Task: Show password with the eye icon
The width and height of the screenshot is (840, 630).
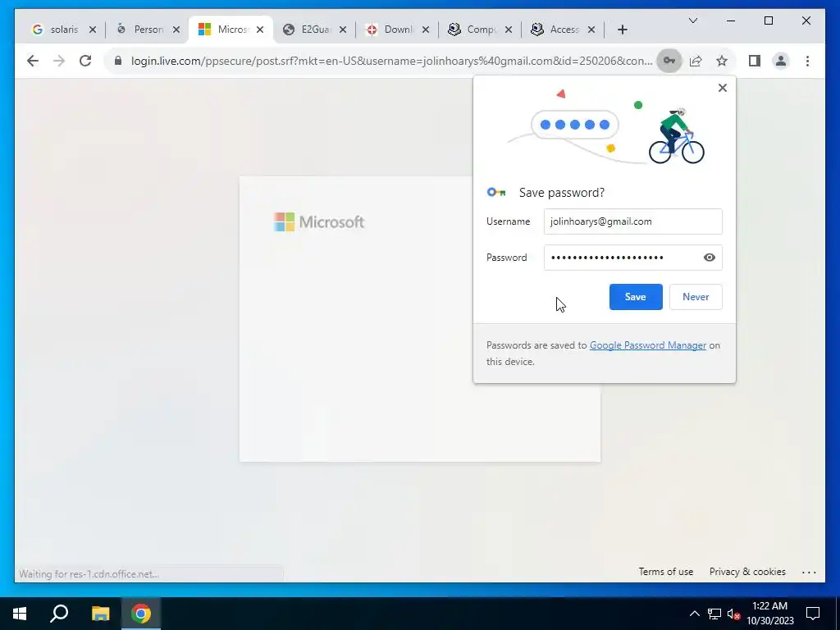Action: [x=710, y=258]
